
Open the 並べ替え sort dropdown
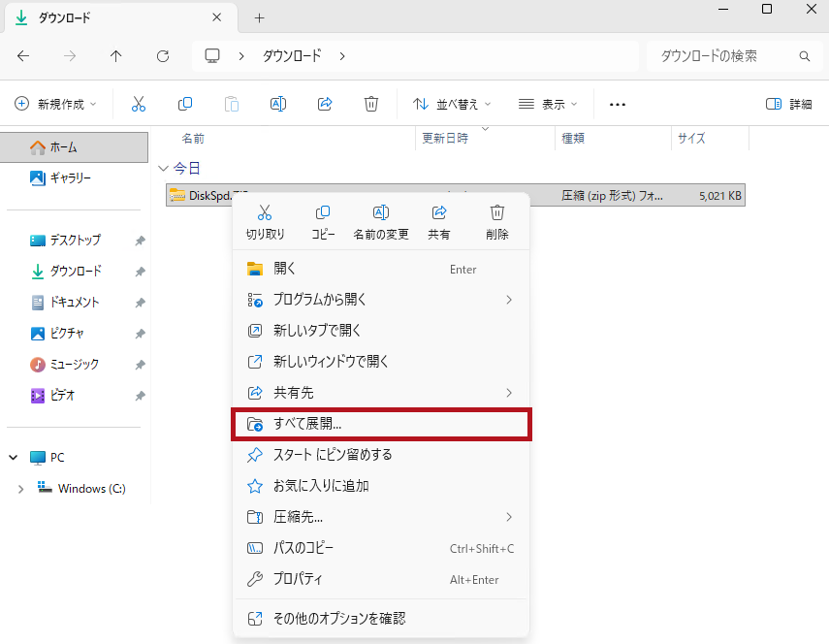tap(452, 104)
